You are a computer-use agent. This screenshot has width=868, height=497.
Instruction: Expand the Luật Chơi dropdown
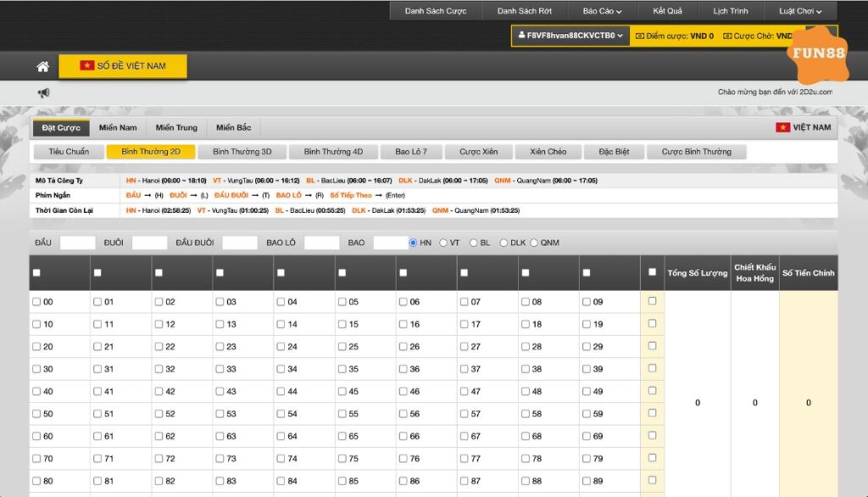point(800,11)
